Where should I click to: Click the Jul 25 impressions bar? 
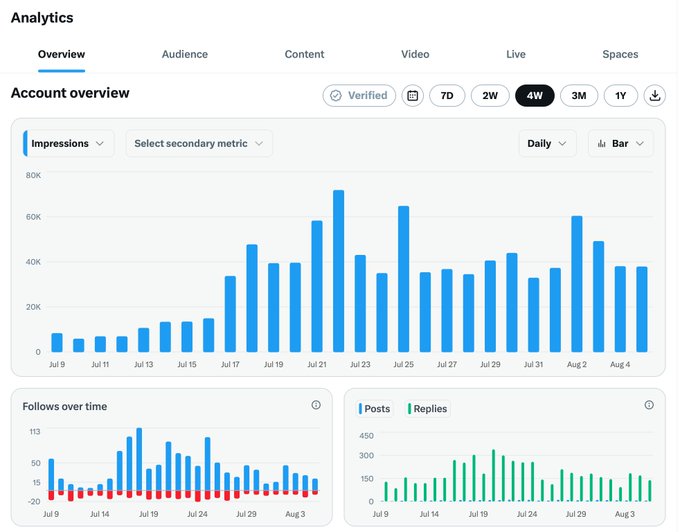403,279
